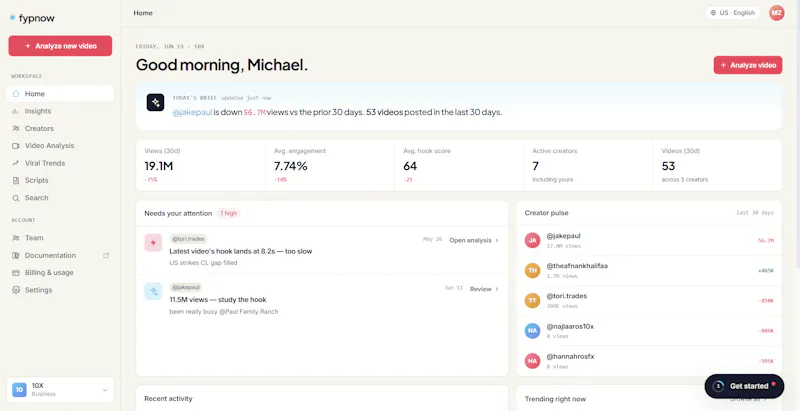Click the Analyze new video button
The height and width of the screenshot is (411, 800).
pos(60,46)
